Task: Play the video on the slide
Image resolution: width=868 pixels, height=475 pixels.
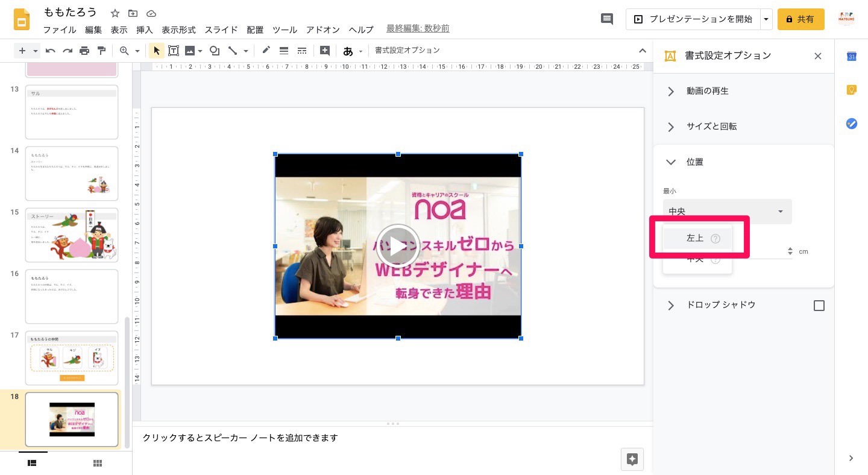Action: pyautogui.click(x=398, y=246)
